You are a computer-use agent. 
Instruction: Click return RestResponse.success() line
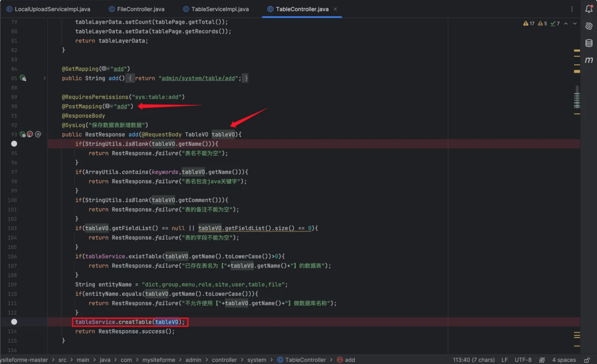(125, 331)
